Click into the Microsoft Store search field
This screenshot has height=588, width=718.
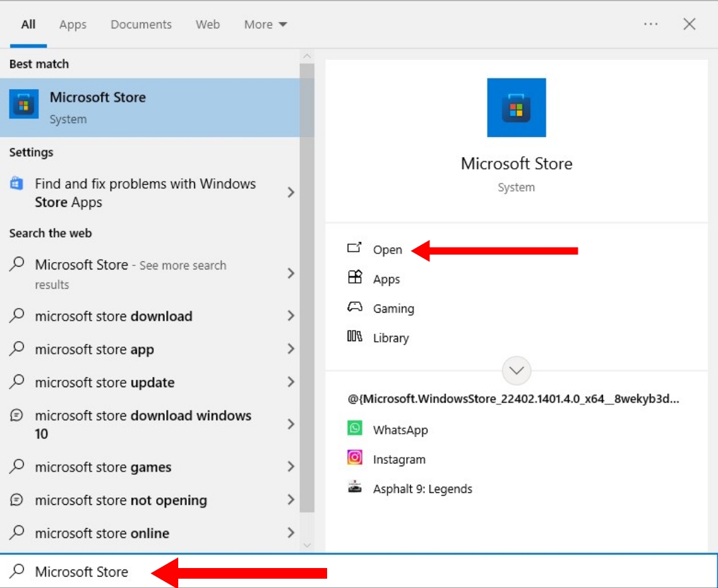(358, 571)
